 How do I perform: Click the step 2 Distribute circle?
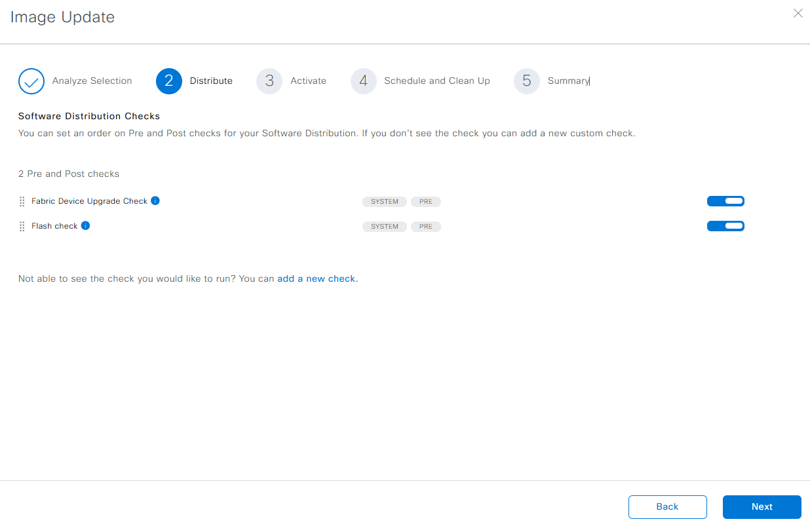click(x=169, y=81)
